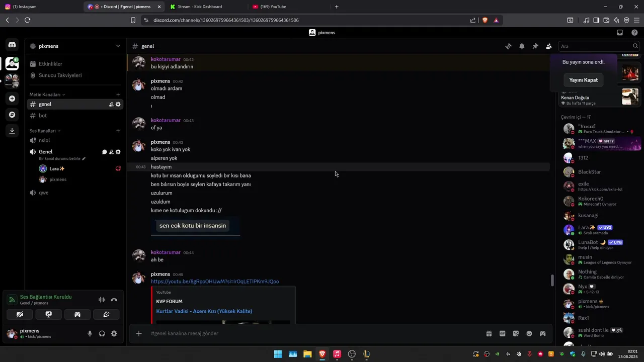644x362 pixels.
Task: Add channel to Ses Kanalları
Action: point(118,131)
